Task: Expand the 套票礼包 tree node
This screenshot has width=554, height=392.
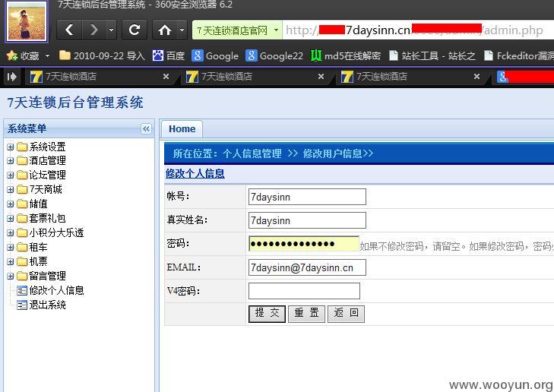Action: pos(10,218)
